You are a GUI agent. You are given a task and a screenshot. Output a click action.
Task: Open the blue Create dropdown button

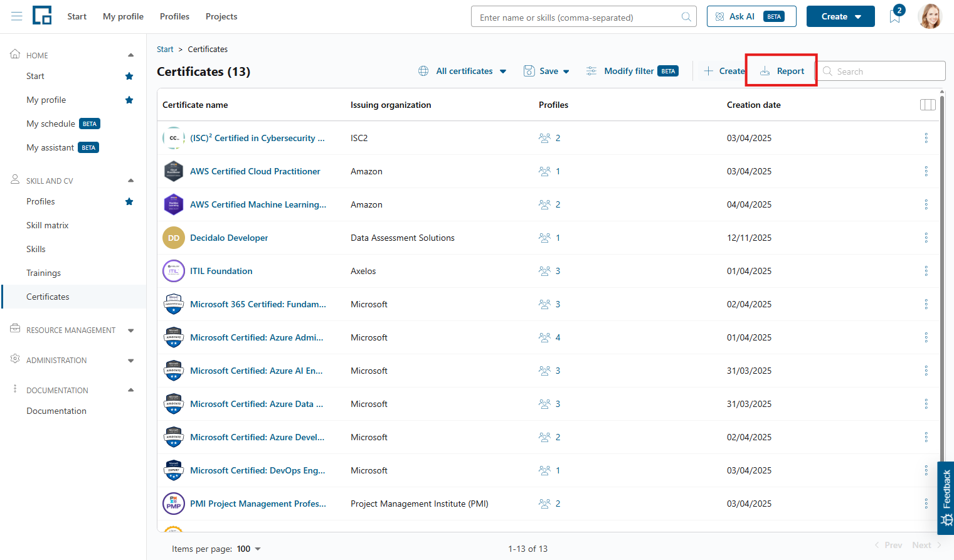click(x=840, y=16)
